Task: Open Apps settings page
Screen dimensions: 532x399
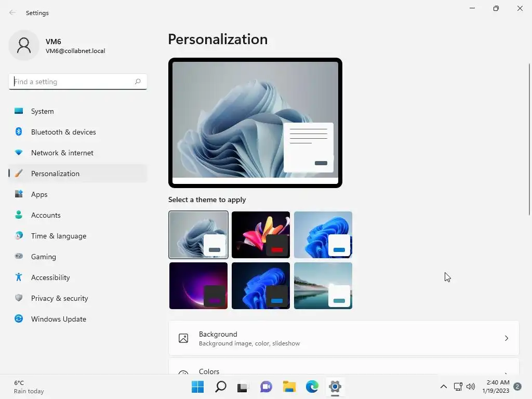Action: coord(78,194)
